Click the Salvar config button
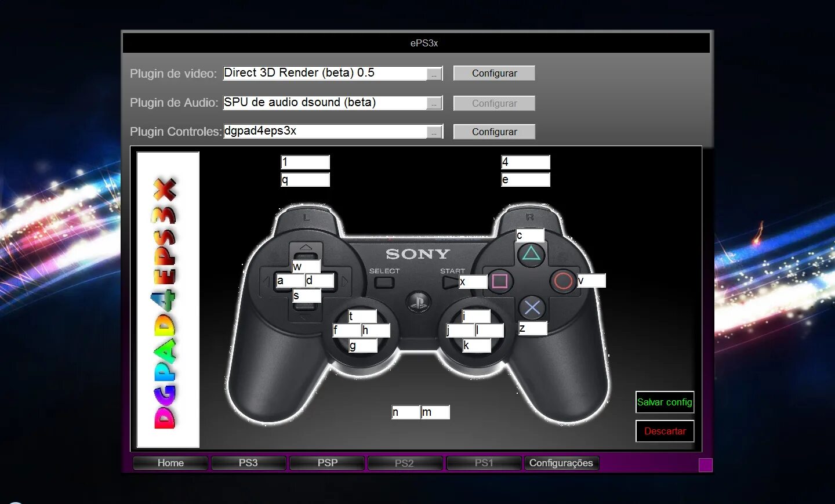Image resolution: width=835 pixels, height=504 pixels. (665, 402)
